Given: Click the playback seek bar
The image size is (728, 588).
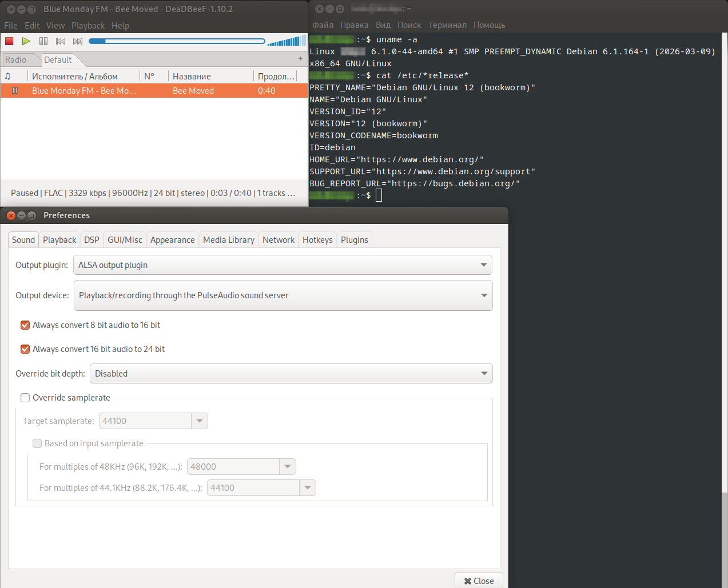Looking at the screenshot, I should (177, 41).
